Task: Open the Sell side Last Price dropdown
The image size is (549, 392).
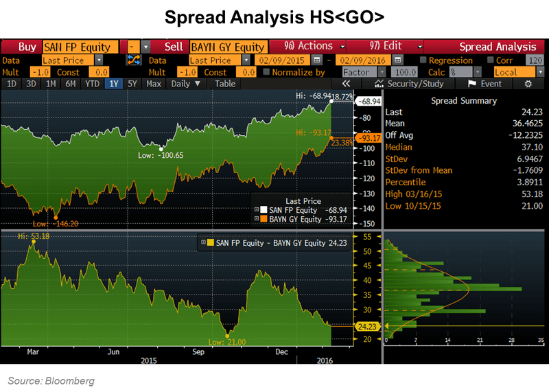Action: [246, 60]
